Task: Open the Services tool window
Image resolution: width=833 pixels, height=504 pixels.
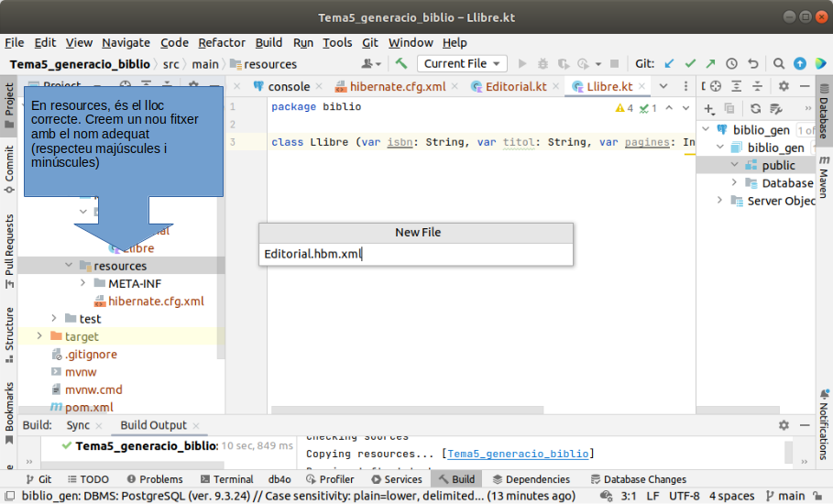Action: 396,479
